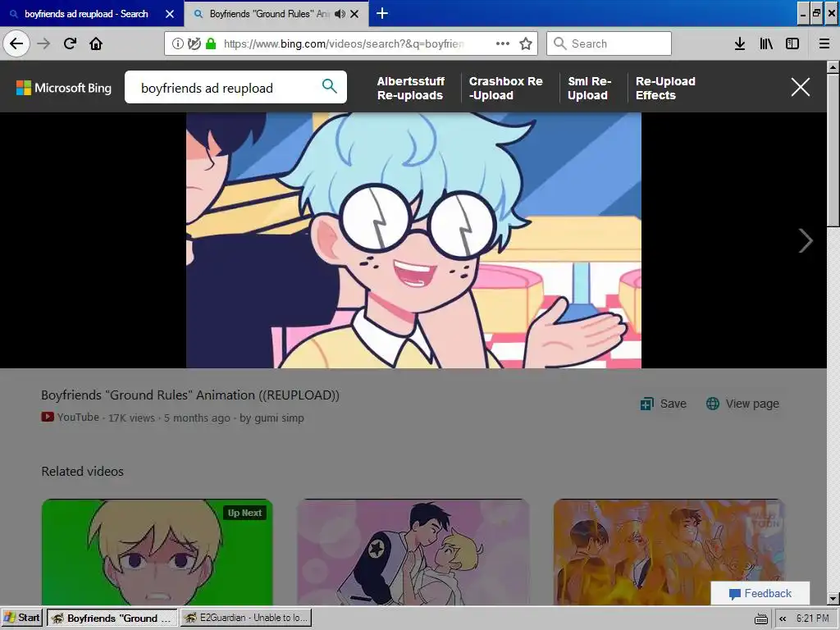The width and height of the screenshot is (840, 630).
Task: Reload the current page
Action: pyautogui.click(x=70, y=43)
